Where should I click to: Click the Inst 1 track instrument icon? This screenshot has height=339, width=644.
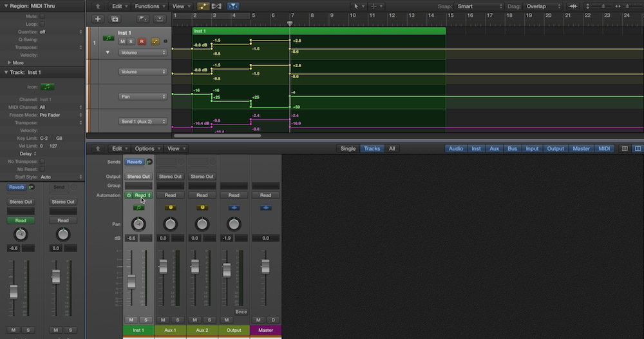point(109,39)
